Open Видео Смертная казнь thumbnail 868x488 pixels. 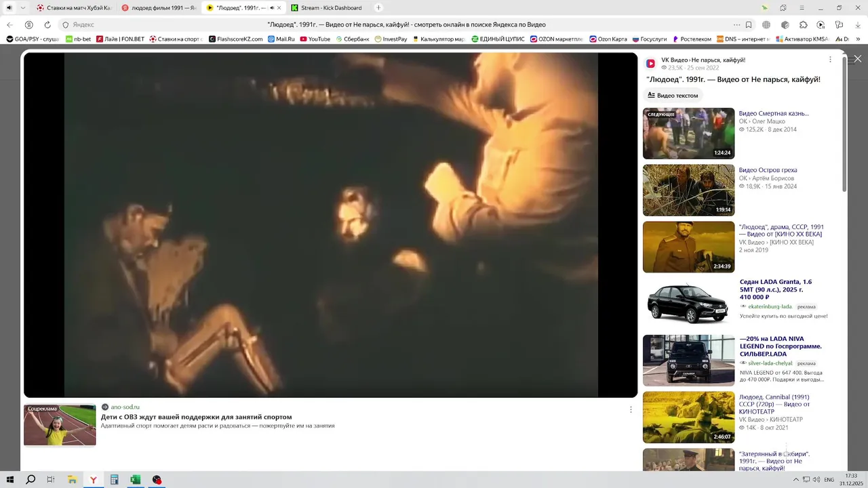pyautogui.click(x=688, y=134)
